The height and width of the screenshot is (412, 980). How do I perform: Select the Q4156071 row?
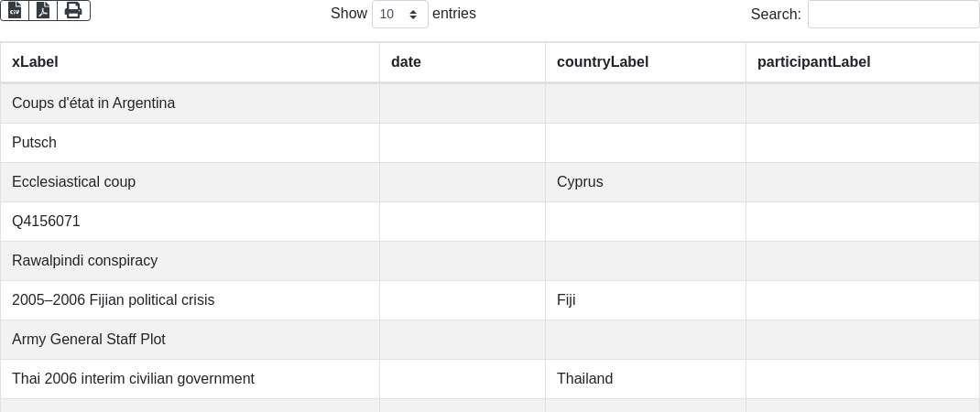pos(490,222)
